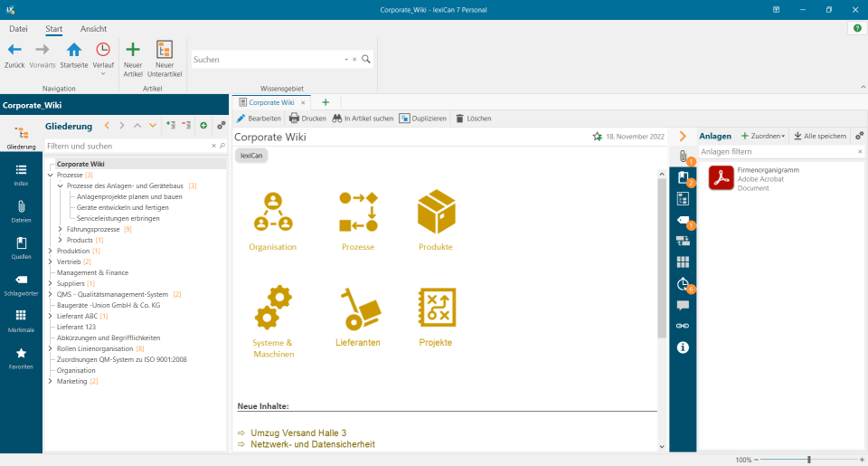Click the lexiCan keyword tag
This screenshot has height=466, width=868.
(251, 156)
